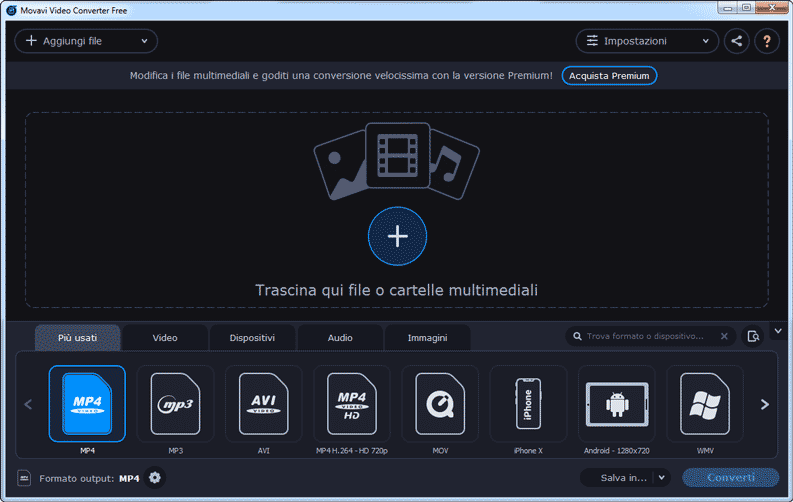This screenshot has height=502, width=793.
Task: Open the Aggiungi file dropdown
Action: [x=86, y=41]
